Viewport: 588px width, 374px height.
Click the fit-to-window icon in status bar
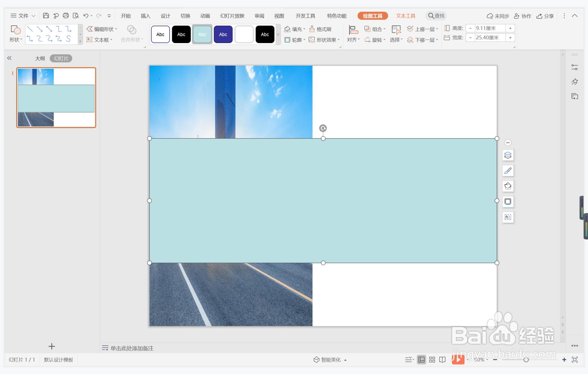tap(574, 360)
